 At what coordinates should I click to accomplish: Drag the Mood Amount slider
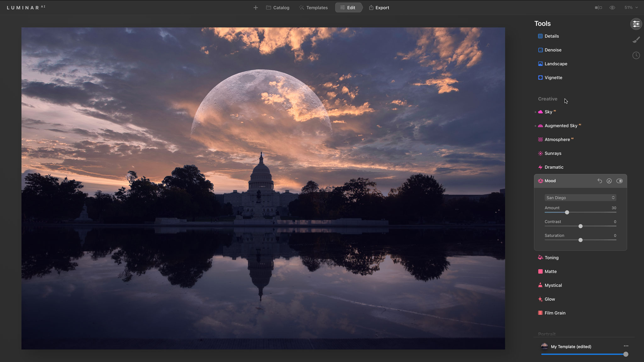coord(567,213)
